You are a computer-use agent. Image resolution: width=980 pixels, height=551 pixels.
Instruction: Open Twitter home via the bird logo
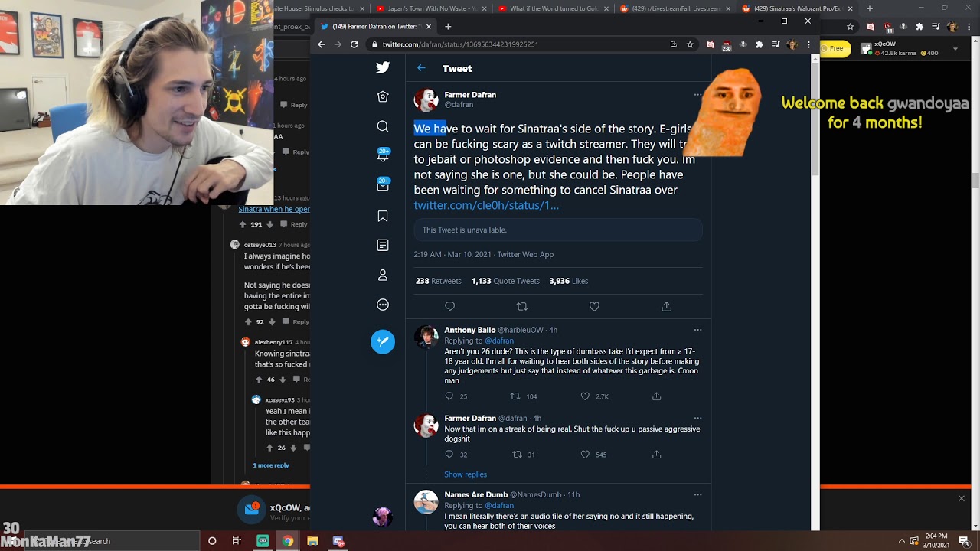click(x=383, y=67)
